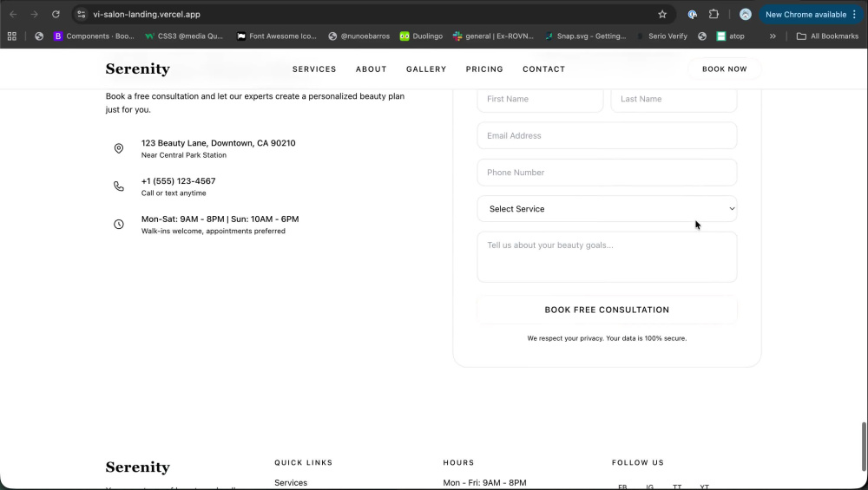Click the Serenity logo in footer
This screenshot has width=868, height=490.
[137, 467]
